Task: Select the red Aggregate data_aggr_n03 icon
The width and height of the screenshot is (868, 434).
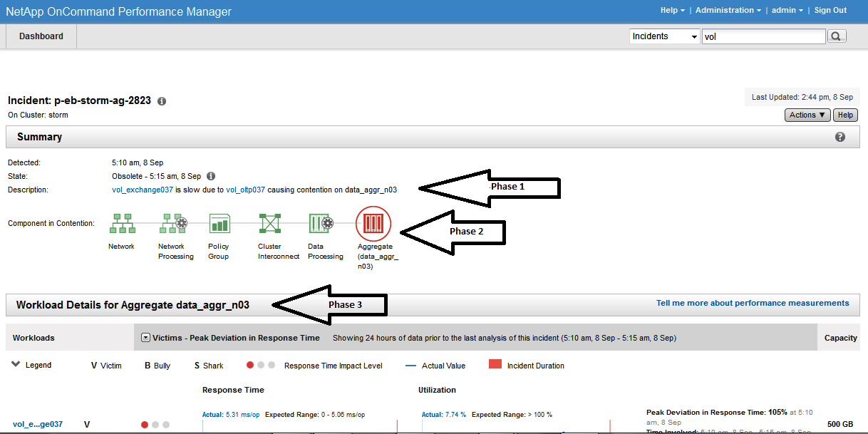Action: click(x=373, y=223)
